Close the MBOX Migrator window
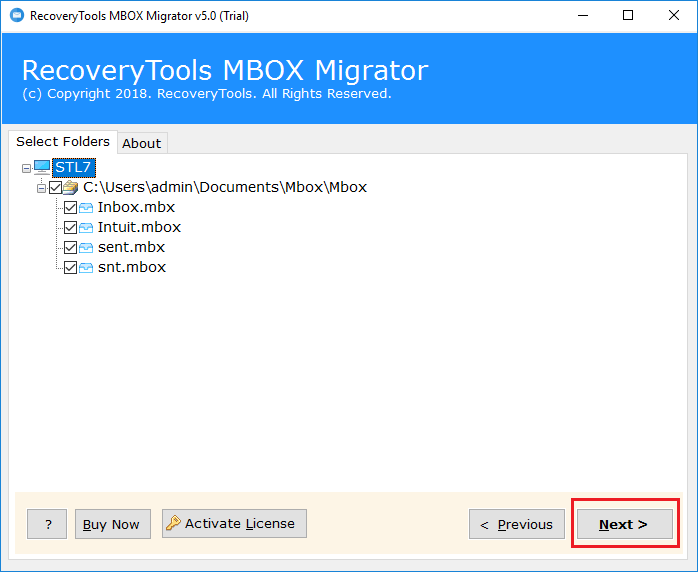698x572 pixels. click(x=674, y=16)
